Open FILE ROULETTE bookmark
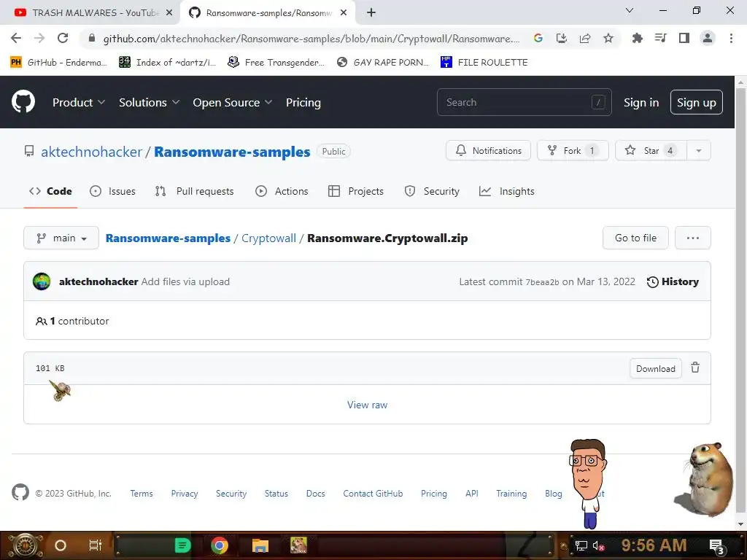The height and width of the screenshot is (560, 747). [484, 62]
